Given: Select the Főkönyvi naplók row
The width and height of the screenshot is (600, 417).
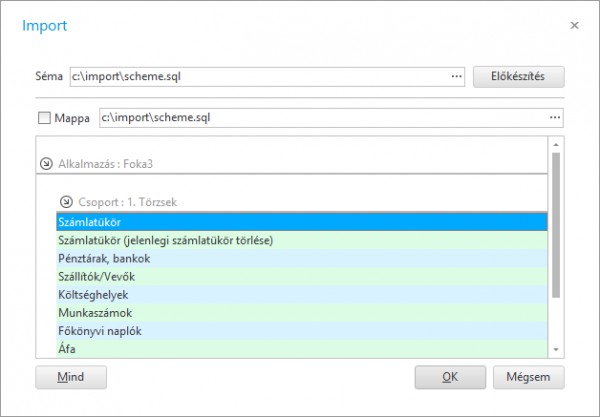Looking at the screenshot, I should point(302,331).
